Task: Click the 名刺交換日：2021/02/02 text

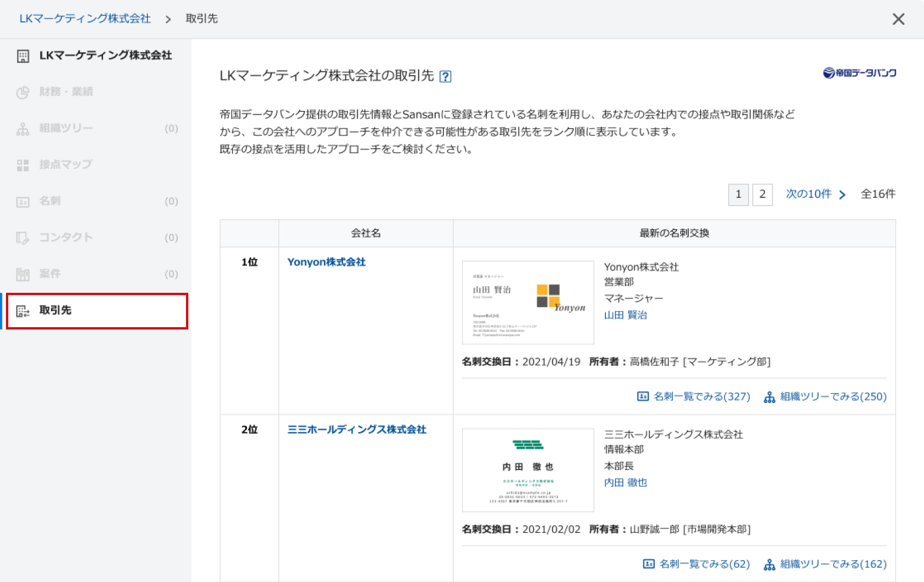Action: pyautogui.click(x=521, y=530)
